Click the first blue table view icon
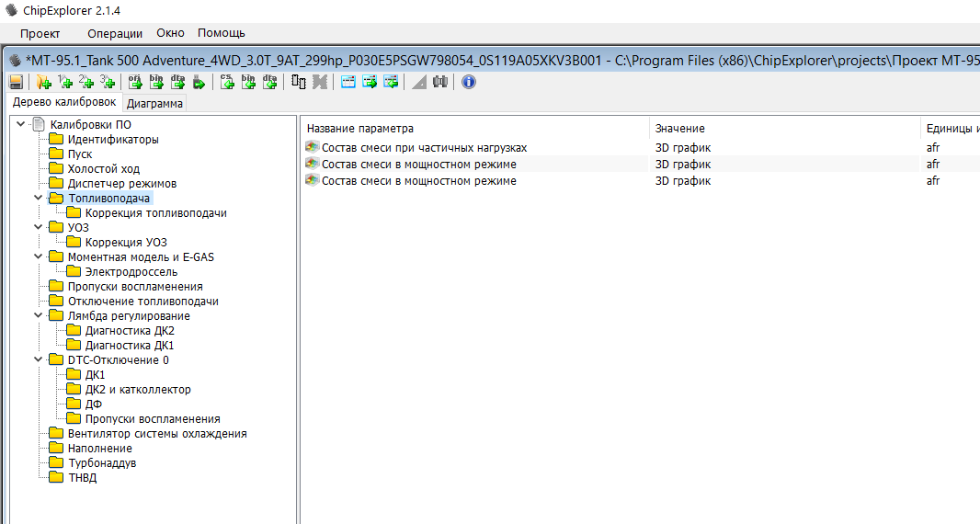Viewport: 980px width, 524px height. pyautogui.click(x=348, y=82)
